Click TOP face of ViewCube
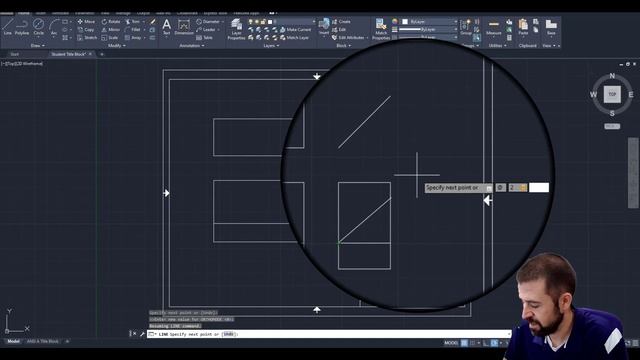This screenshot has width=640, height=360. (x=612, y=94)
